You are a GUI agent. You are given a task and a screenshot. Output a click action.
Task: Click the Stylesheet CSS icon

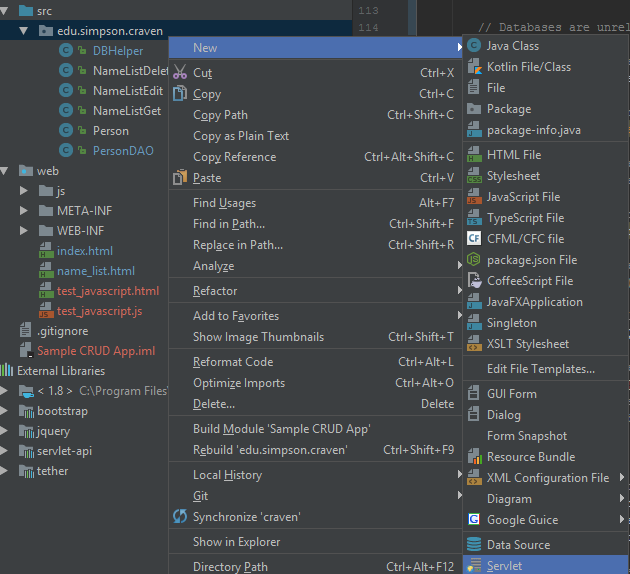click(x=474, y=176)
